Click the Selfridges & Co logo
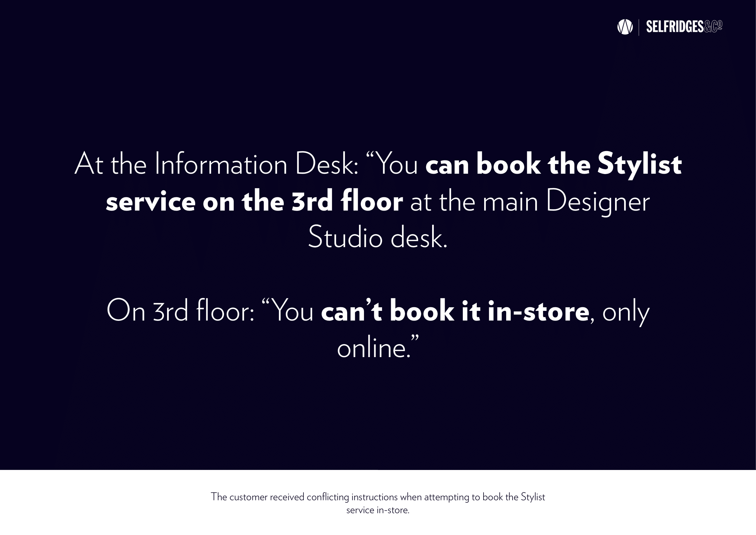756x535 pixels. [684, 27]
